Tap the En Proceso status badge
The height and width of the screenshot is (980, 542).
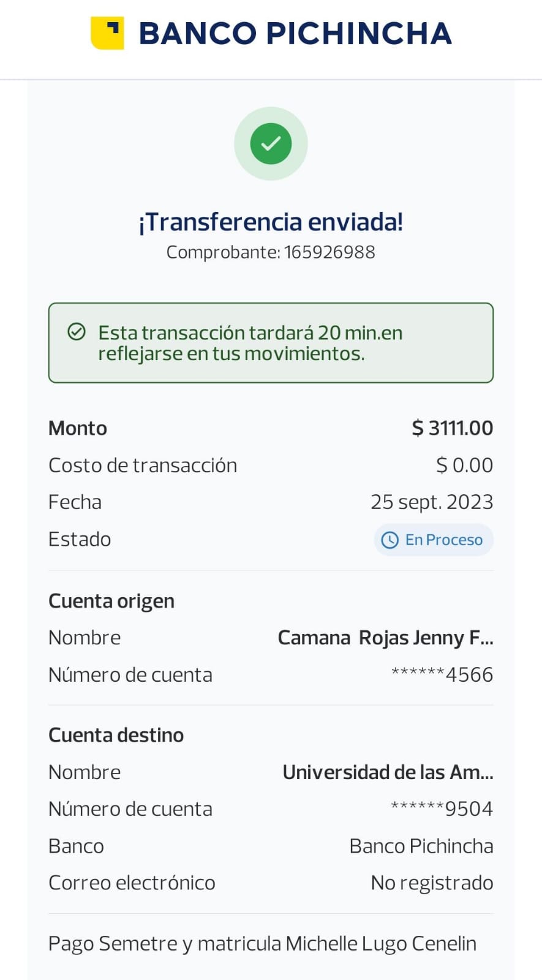coord(434,540)
